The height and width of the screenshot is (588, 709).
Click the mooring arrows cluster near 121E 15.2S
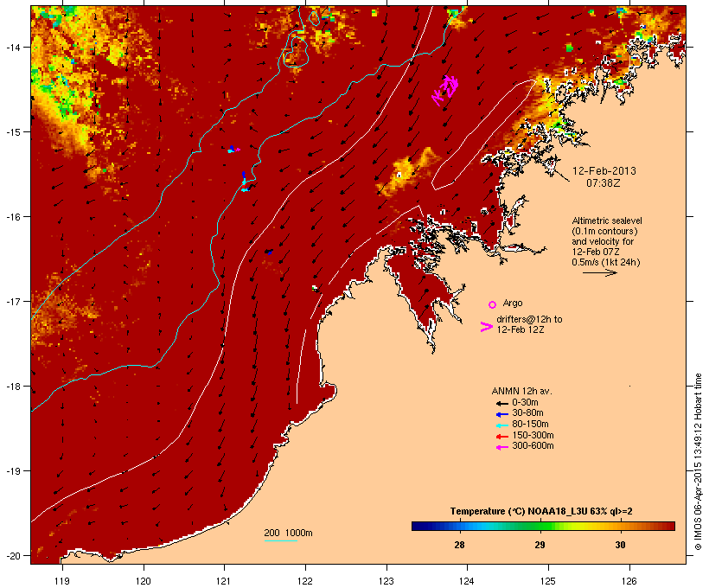click(x=233, y=150)
